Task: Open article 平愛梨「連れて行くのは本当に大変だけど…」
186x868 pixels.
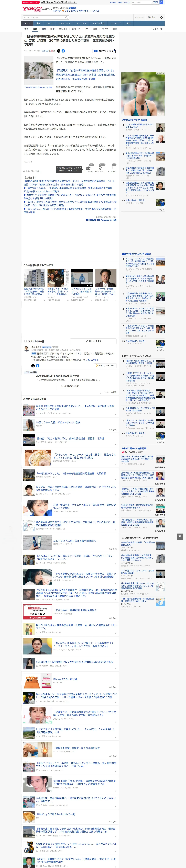Action: click(x=75, y=408)
